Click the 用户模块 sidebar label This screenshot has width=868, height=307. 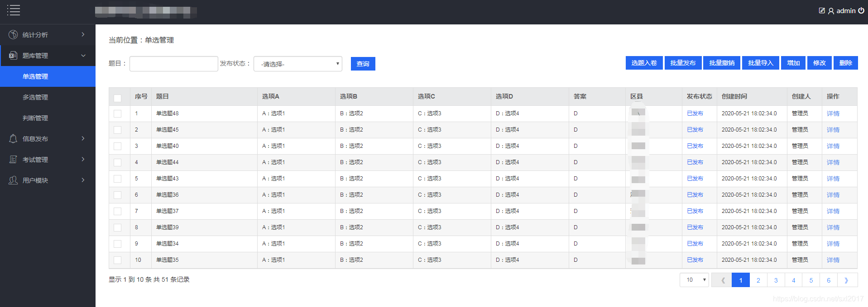point(35,180)
